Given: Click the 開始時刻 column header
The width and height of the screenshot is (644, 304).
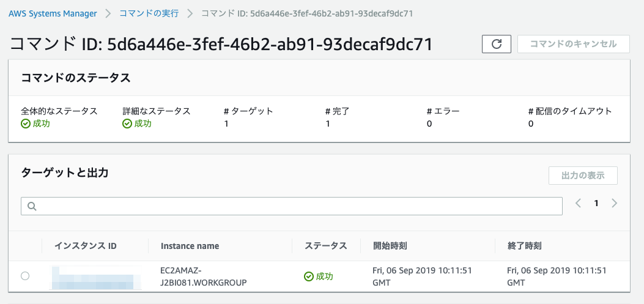Looking at the screenshot, I should tap(390, 246).
